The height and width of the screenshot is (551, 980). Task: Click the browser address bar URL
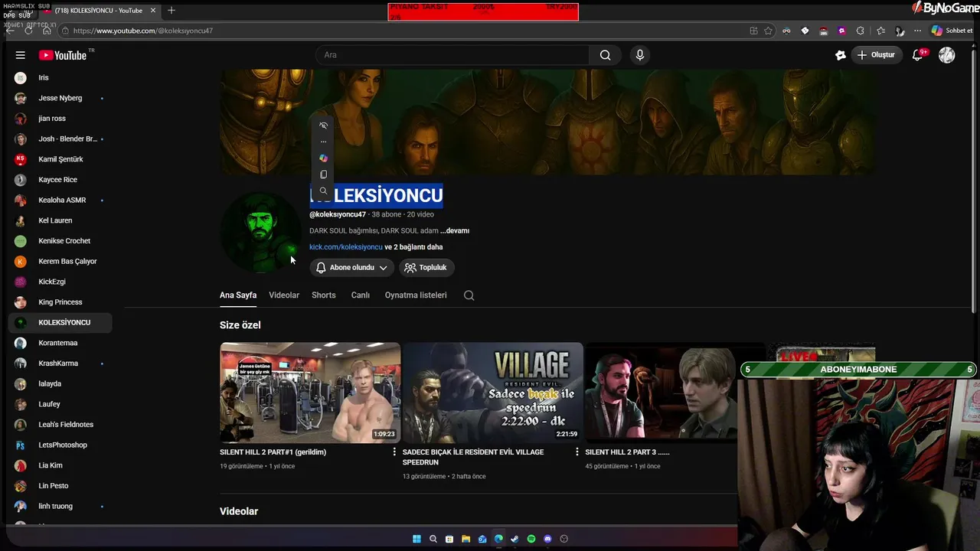click(143, 31)
